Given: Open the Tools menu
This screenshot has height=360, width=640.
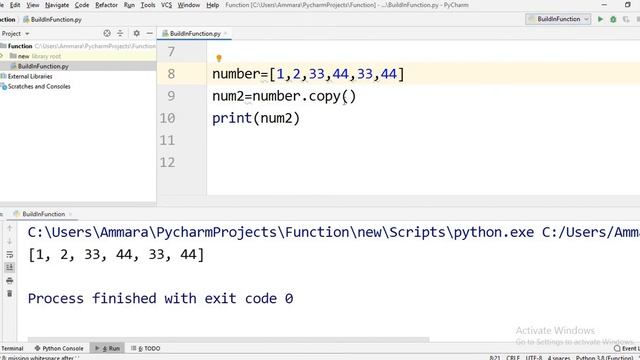Looking at the screenshot, I should (148, 5).
